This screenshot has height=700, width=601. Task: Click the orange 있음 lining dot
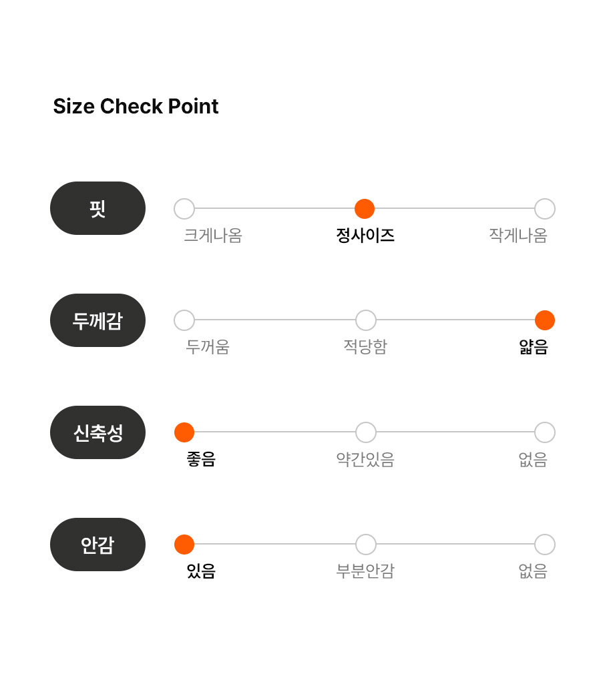point(184,545)
